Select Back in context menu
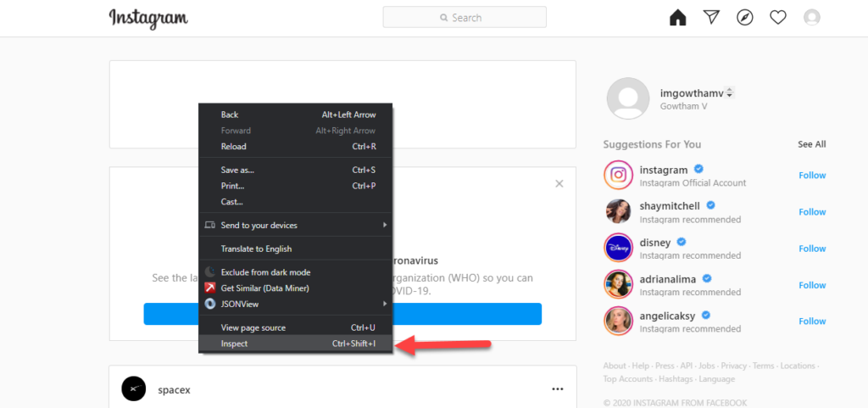 (296, 115)
